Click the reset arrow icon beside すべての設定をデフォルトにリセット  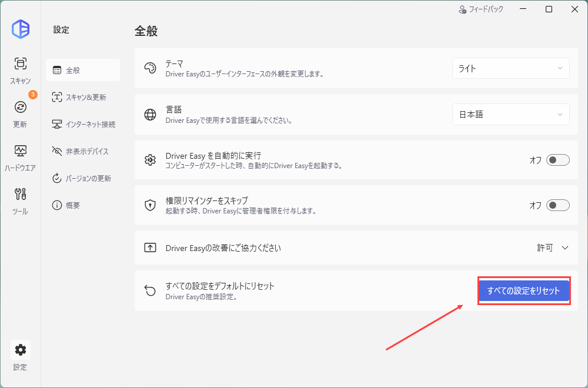pyautogui.click(x=150, y=290)
